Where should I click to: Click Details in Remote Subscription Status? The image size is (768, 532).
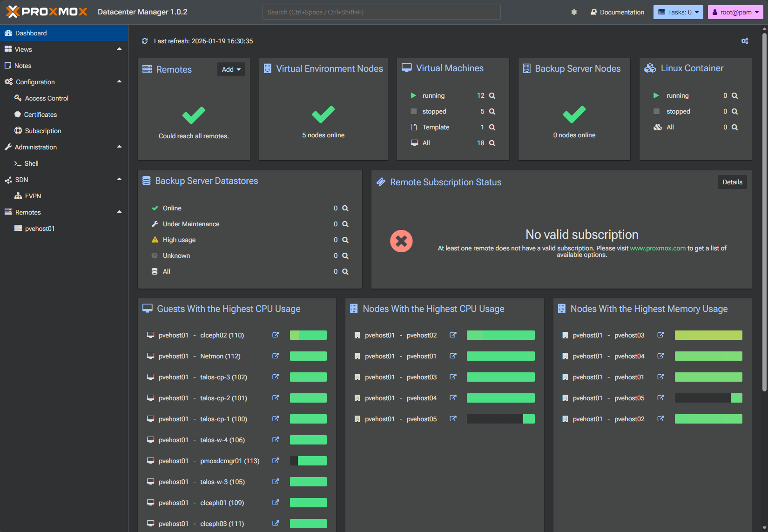[733, 182]
